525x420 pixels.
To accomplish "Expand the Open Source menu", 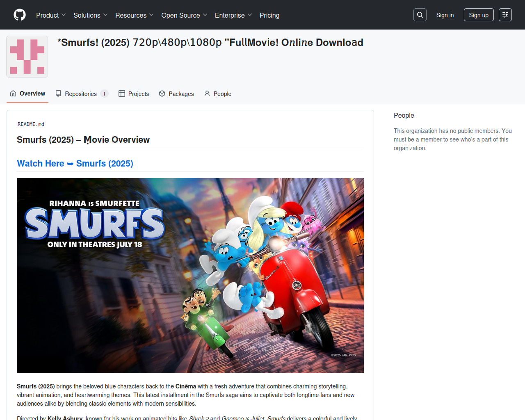I will click(x=185, y=15).
